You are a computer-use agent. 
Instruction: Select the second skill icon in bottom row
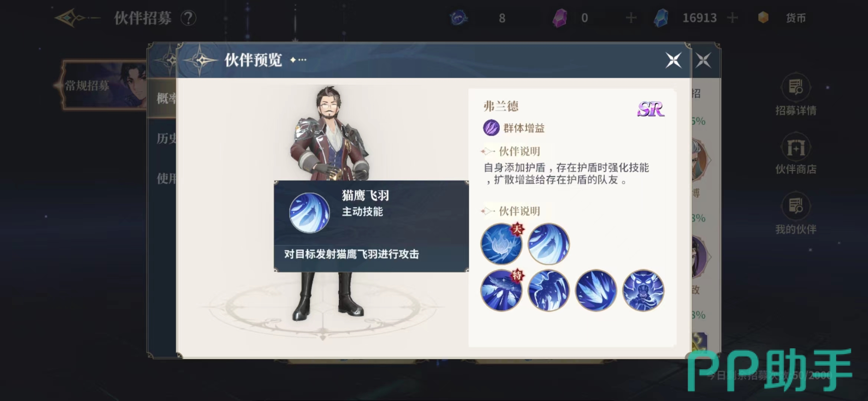549,290
